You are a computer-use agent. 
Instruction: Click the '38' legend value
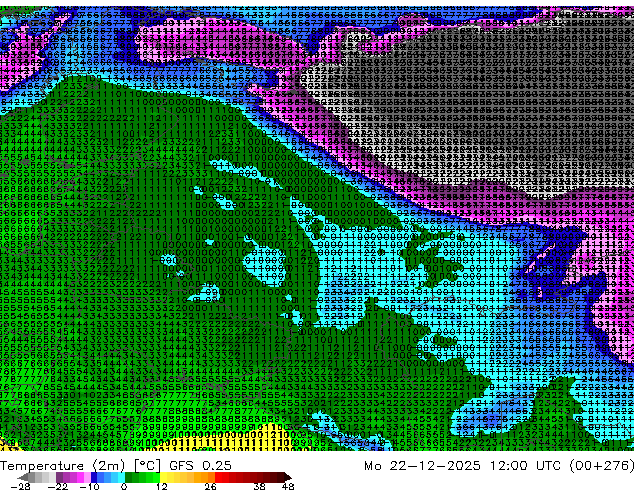tap(260, 486)
